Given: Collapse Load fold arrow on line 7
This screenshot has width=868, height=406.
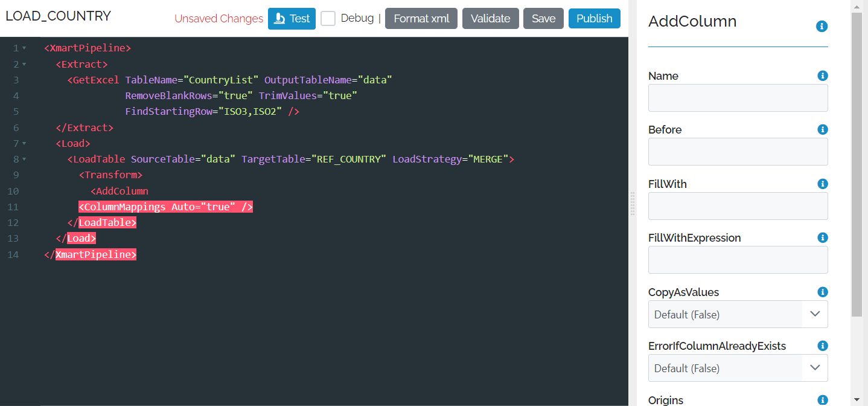Looking at the screenshot, I should [24, 144].
